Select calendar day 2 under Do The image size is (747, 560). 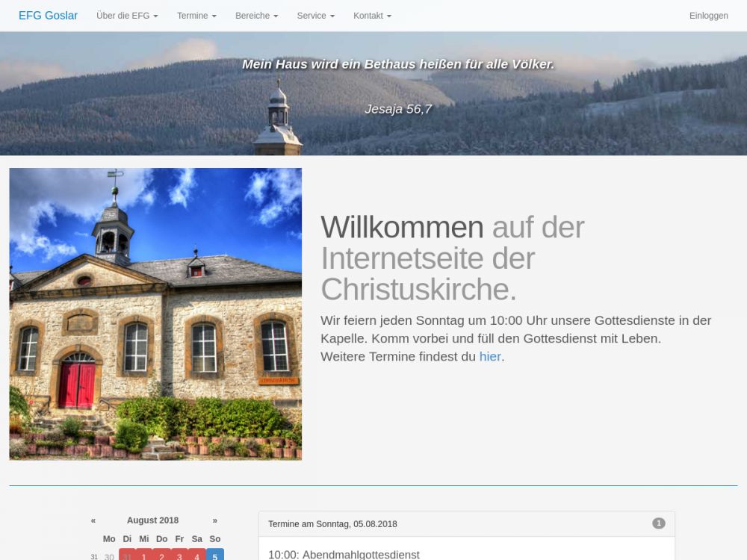point(161,555)
